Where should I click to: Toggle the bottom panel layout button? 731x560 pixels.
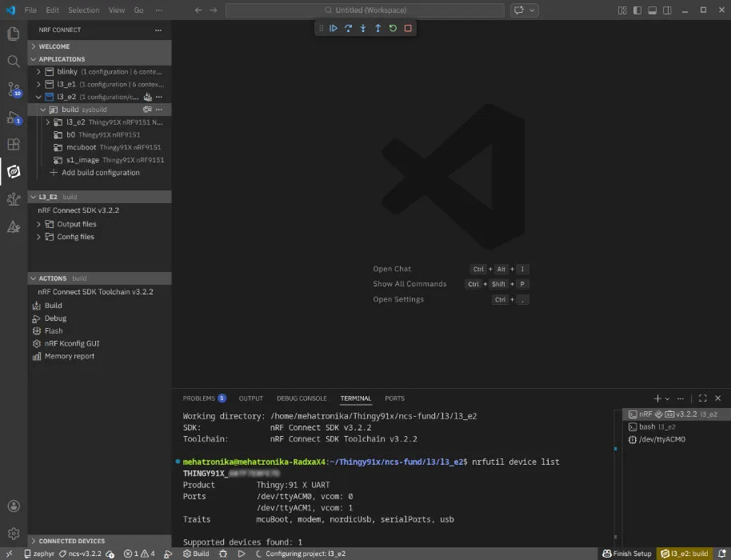pos(651,10)
